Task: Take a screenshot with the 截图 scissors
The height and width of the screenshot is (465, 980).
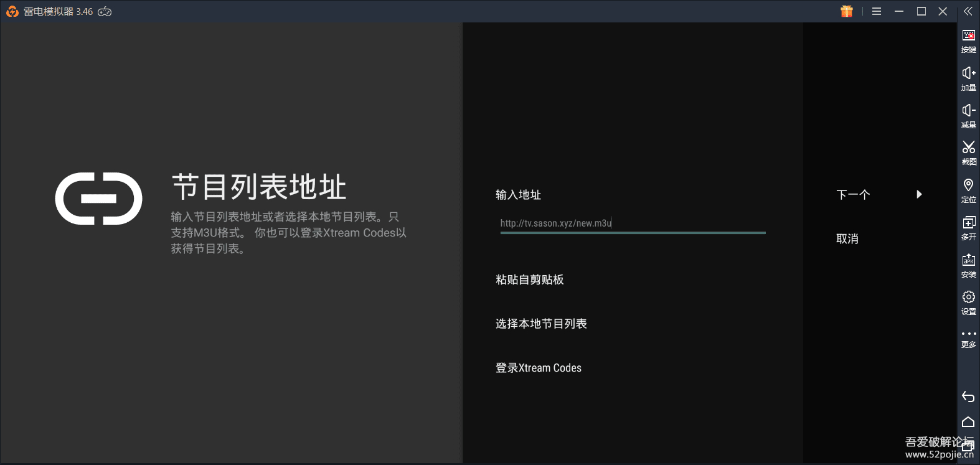Action: pos(968,153)
